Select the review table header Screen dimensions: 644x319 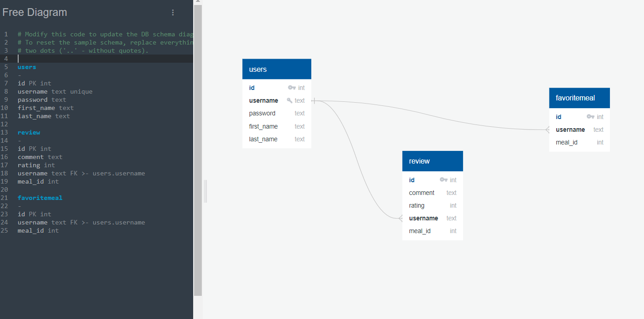(432, 161)
